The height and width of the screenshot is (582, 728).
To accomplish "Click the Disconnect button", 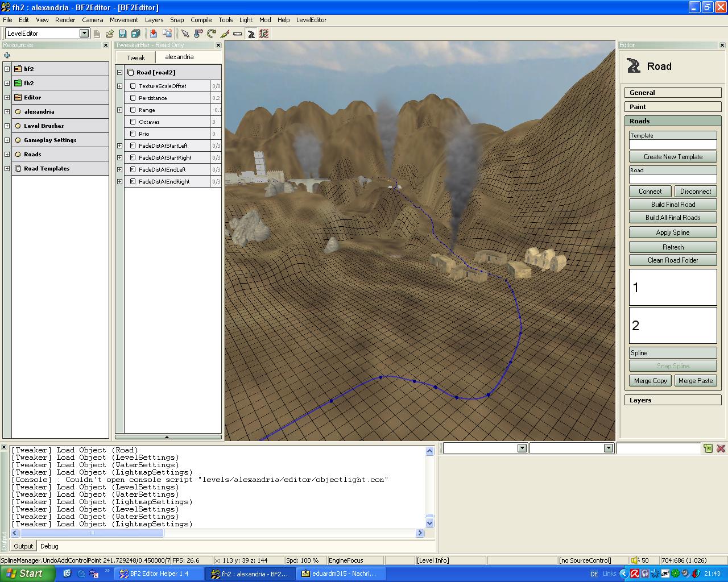I will click(x=696, y=192).
